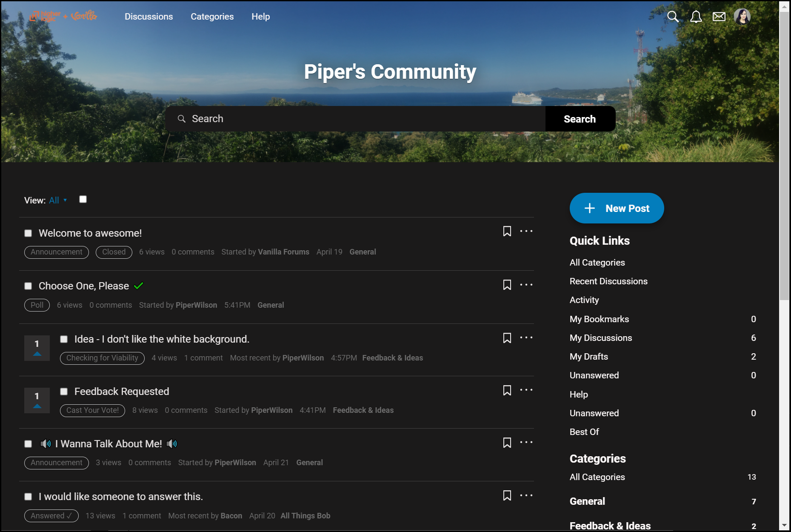Image resolution: width=791 pixels, height=532 pixels.
Task: Open the notifications bell
Action: click(x=696, y=17)
